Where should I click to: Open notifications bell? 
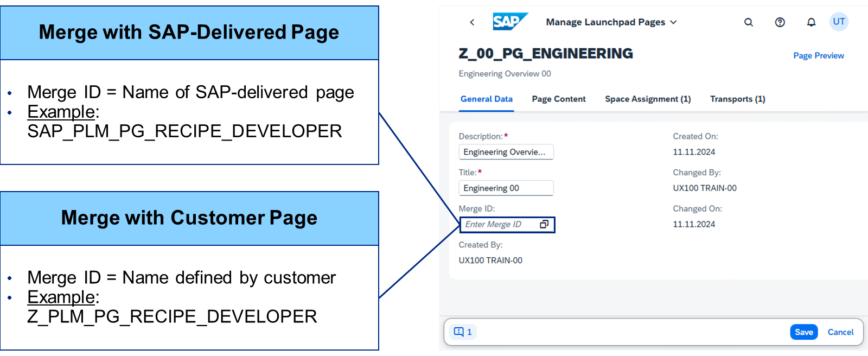click(x=811, y=22)
